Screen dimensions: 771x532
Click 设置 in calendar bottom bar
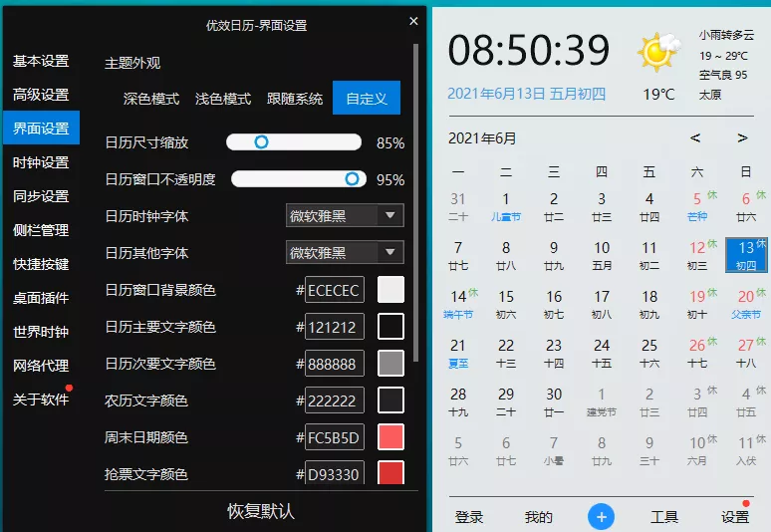[735, 517]
